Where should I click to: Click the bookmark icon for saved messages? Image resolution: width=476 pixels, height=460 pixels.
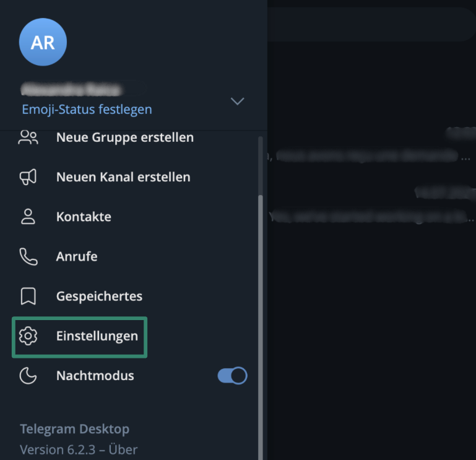[28, 296]
